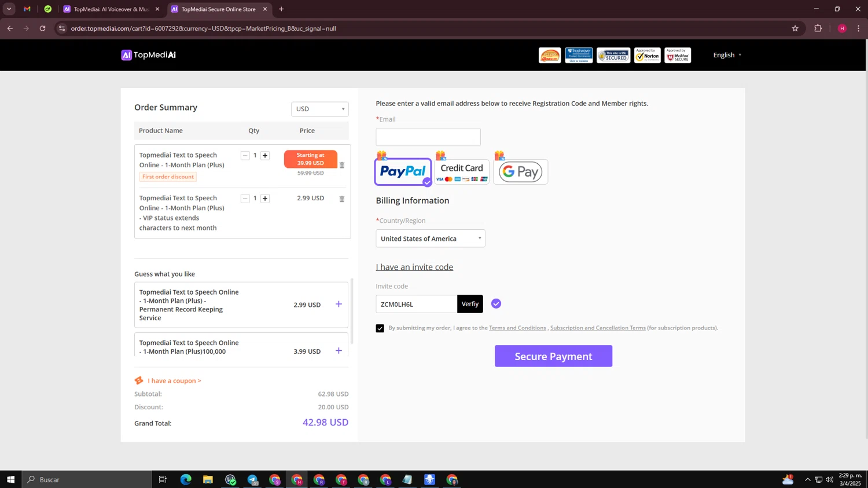868x488 pixels.
Task: Click the Email input field
Action: 428,137
